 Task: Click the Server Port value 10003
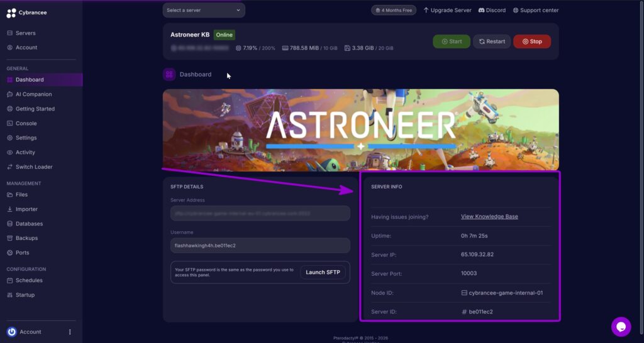[x=469, y=273]
